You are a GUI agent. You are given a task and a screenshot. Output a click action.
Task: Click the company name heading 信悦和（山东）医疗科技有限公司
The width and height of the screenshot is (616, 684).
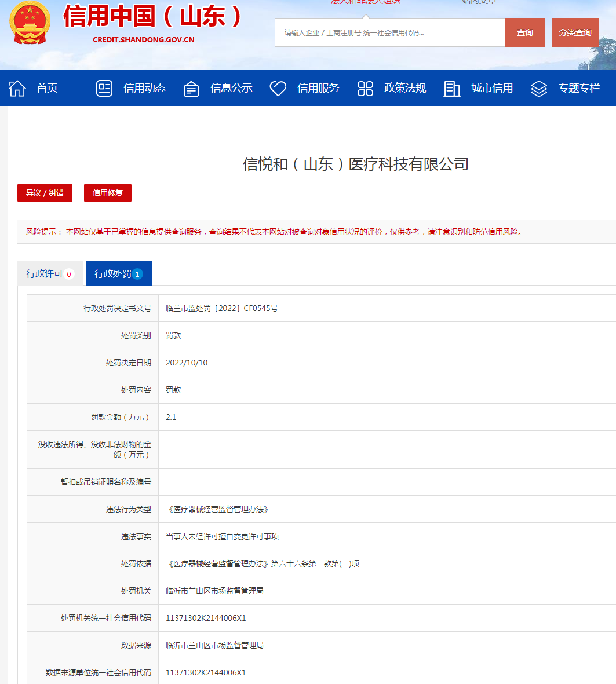point(355,164)
